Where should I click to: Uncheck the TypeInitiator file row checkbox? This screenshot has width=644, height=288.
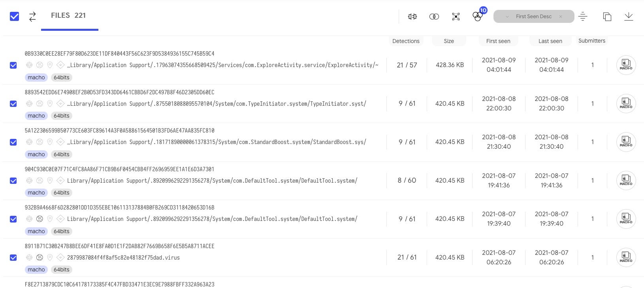[x=13, y=104]
